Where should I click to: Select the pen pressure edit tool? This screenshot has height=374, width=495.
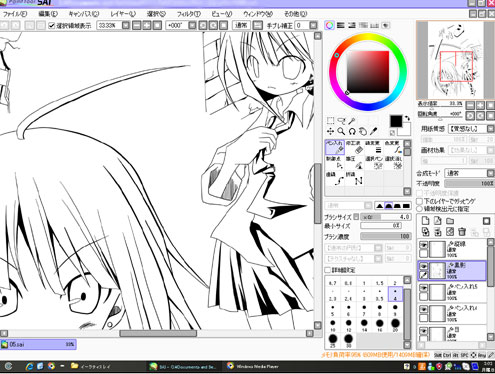(x=354, y=163)
